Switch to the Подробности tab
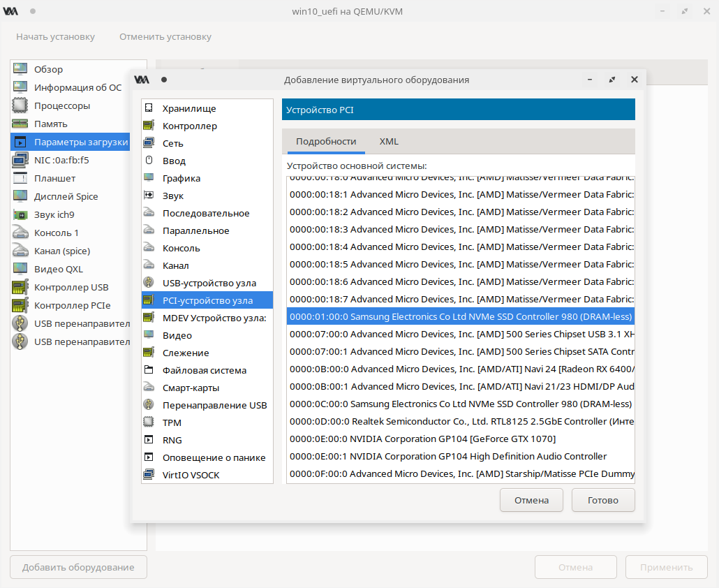 coord(326,141)
